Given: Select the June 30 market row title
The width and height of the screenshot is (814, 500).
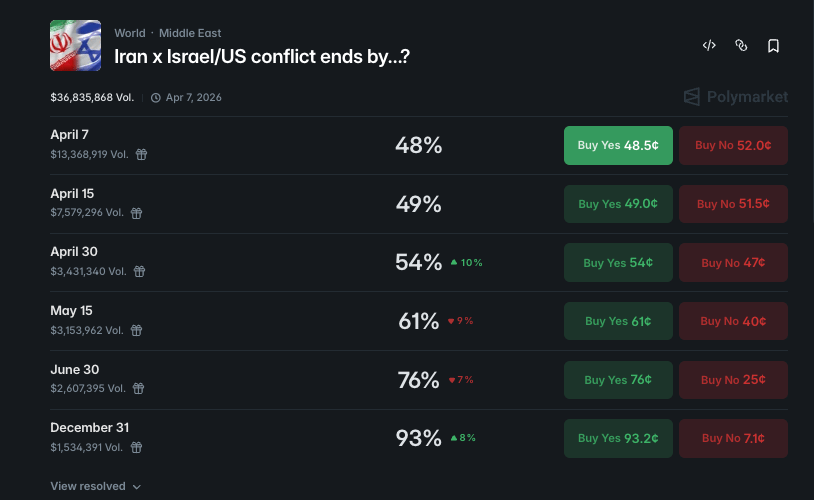Looking at the screenshot, I should 75,370.
